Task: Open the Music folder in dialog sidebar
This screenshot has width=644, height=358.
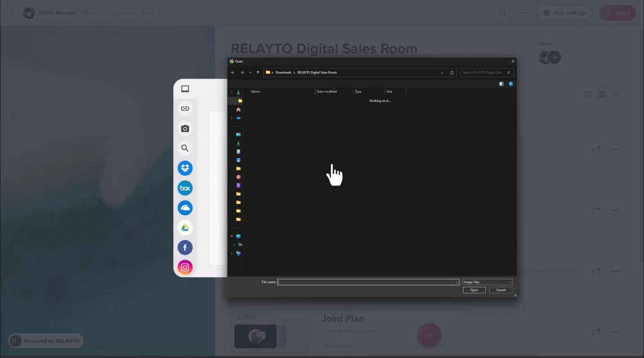Action: (238, 177)
